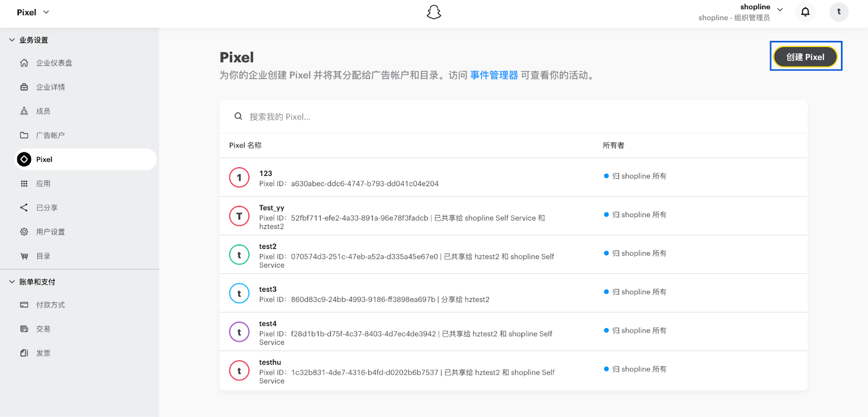868x417 pixels.
Task: Click the 发票 invoice icon
Action: (24, 353)
